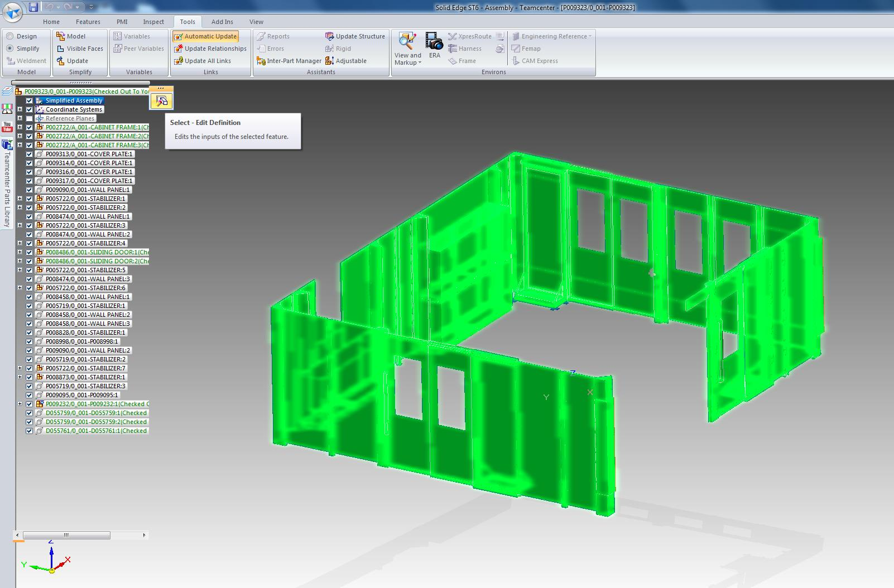Open the Inter-Part Manager
The width and height of the screenshot is (894, 588).
(289, 61)
